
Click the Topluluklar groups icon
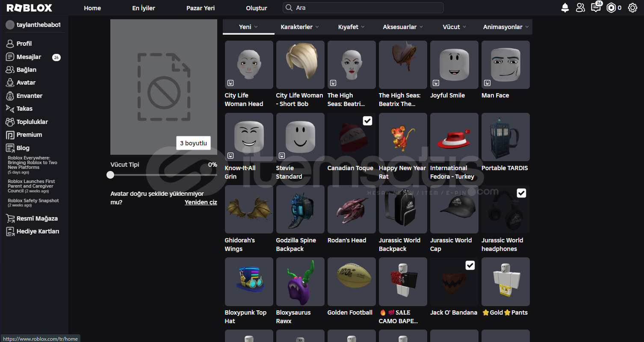point(10,122)
